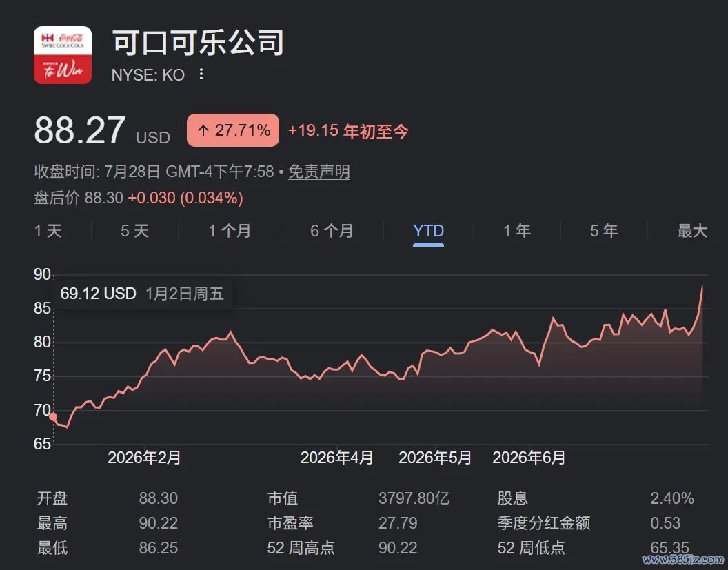Click the 盘后价 after-hours price line
Screen dimensions: 728x570
[139, 198]
